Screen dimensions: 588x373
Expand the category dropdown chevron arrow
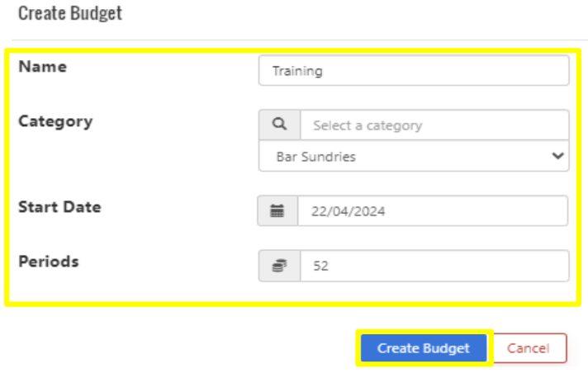coord(557,155)
